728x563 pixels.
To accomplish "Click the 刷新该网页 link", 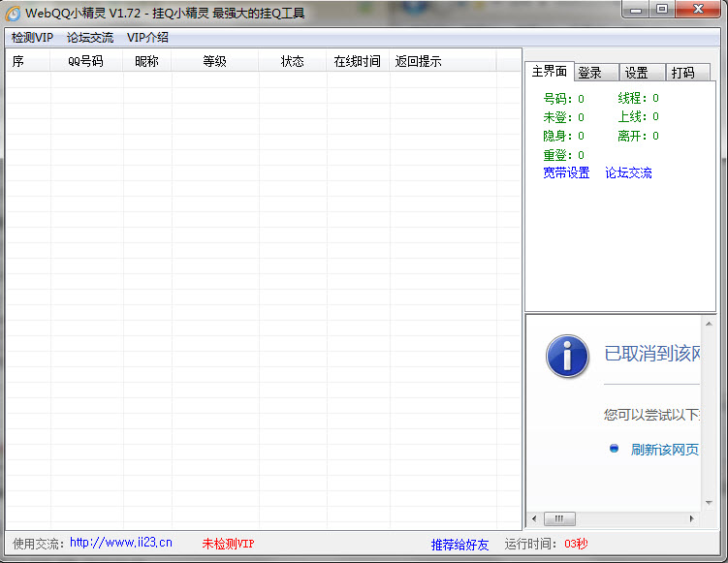I will point(664,450).
